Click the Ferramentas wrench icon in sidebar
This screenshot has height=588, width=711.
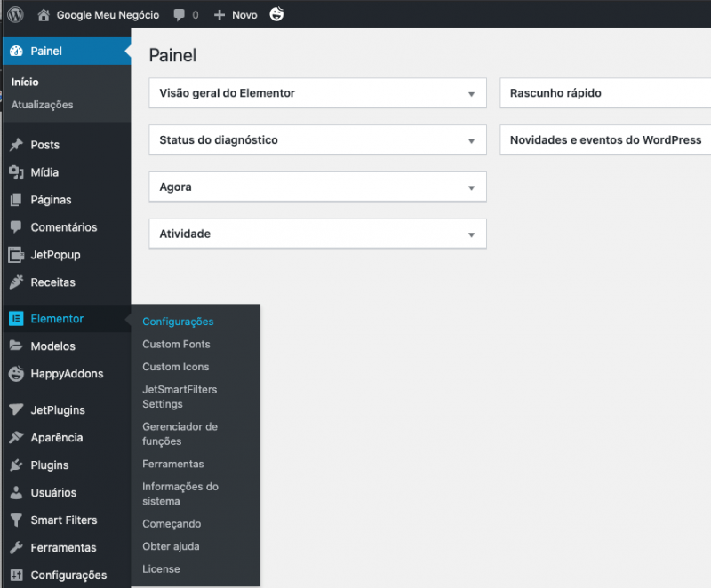(x=16, y=548)
